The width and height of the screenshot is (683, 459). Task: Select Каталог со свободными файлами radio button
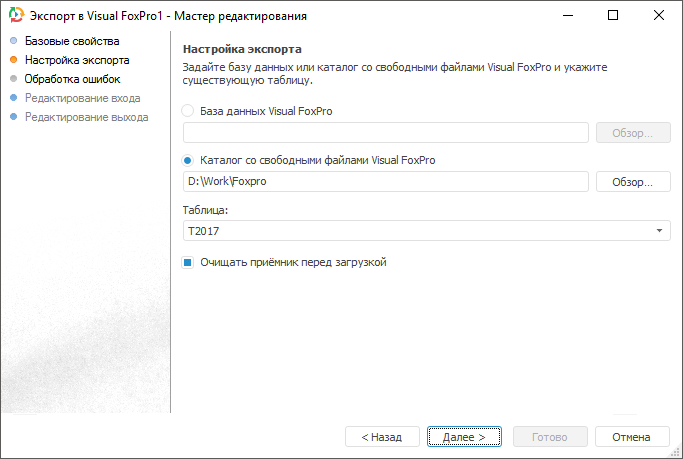[188, 160]
